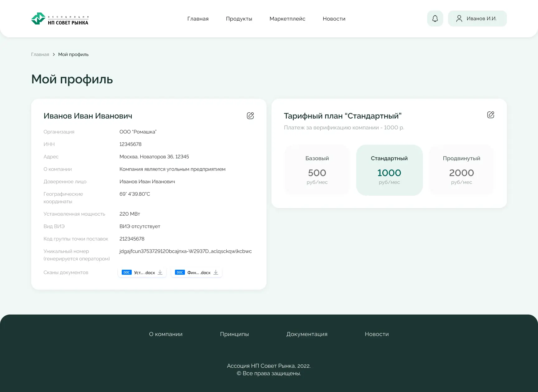Viewport: 538px width, 392px height.
Task: Edit the Иванов Иван Иванович profile card
Action: 250,116
